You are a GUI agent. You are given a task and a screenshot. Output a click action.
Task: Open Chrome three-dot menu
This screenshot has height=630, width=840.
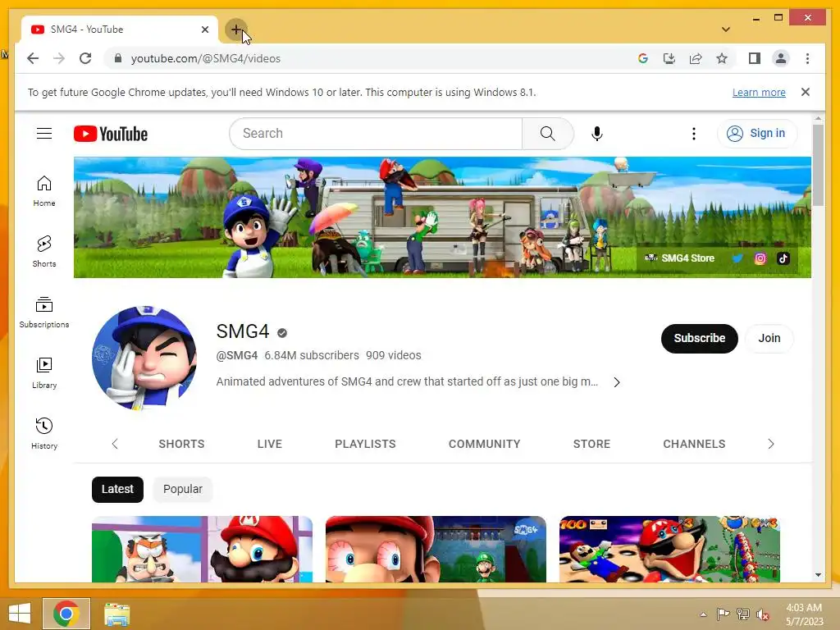807,58
